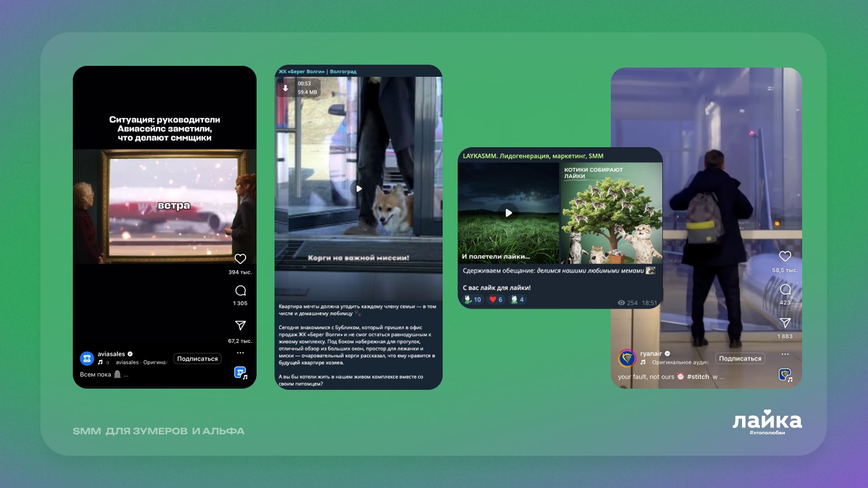Click the music note beside ryanair audio
Viewport: 868px width, 488px height.
point(643,362)
